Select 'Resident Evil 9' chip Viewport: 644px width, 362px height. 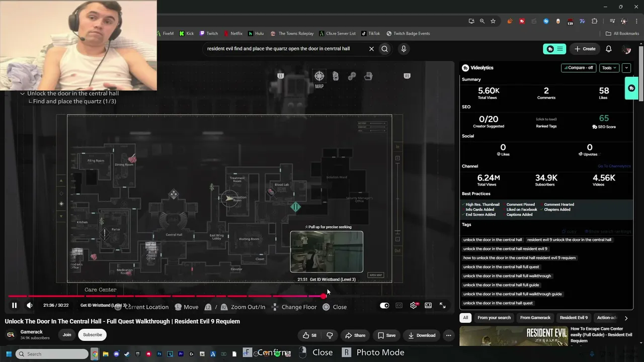(x=574, y=318)
